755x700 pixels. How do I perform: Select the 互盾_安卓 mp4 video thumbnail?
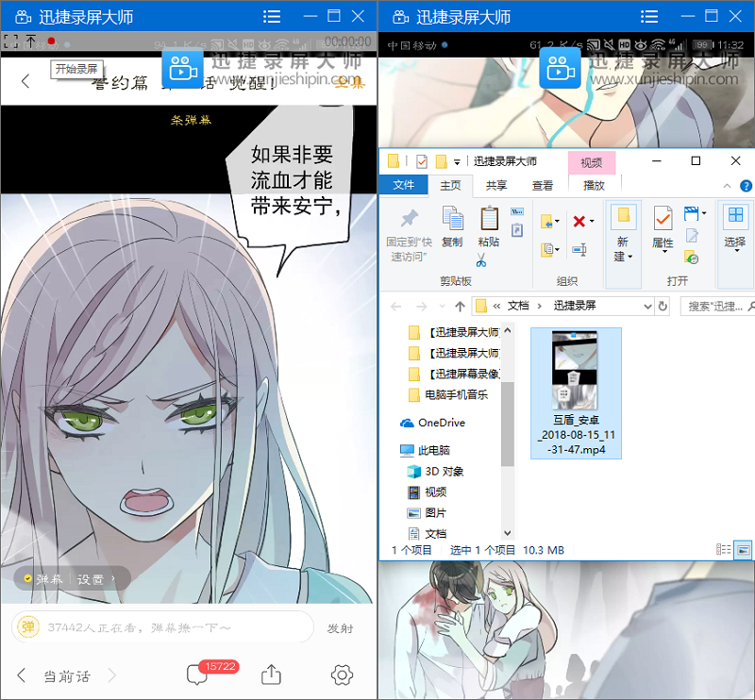click(576, 392)
